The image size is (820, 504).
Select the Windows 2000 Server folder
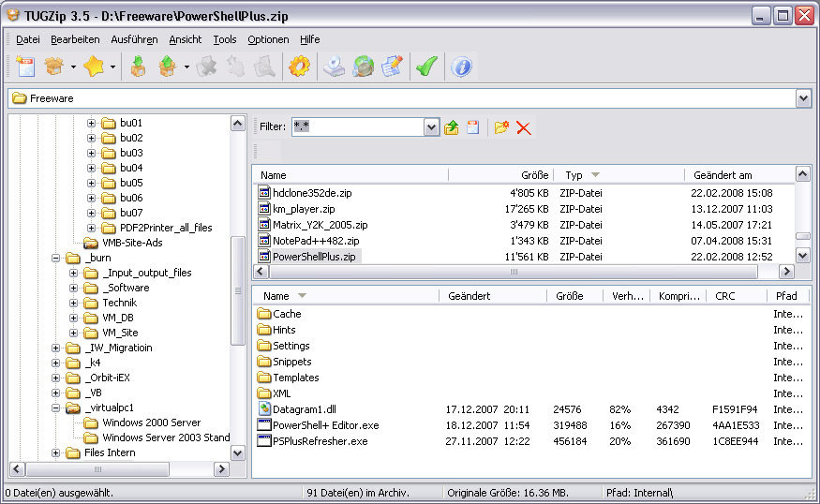(x=151, y=422)
